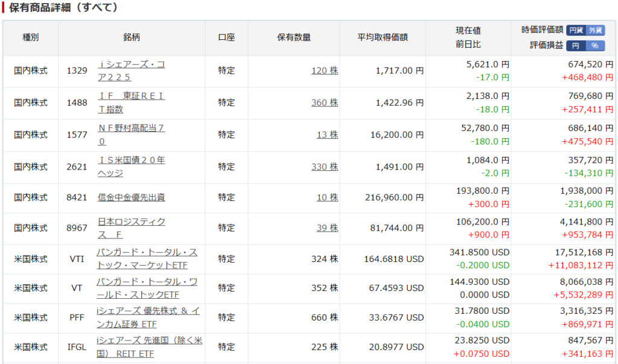Open バンガード・トータル・ストック・マーケットETF link
This screenshot has width=618, height=364.
point(147,258)
